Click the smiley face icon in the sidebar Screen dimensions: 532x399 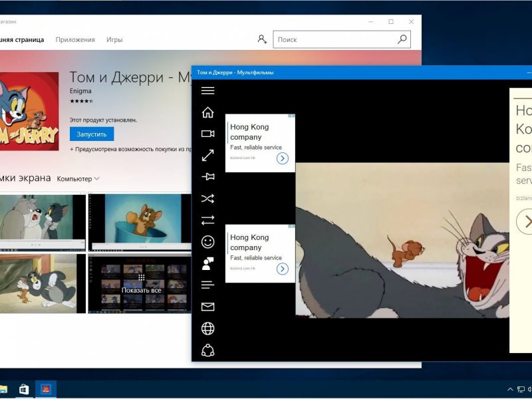coord(207,242)
